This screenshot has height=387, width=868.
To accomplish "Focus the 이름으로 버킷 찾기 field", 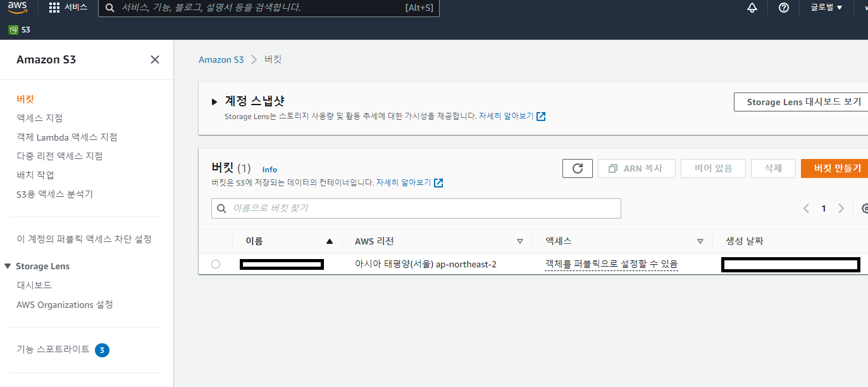I will point(416,208).
